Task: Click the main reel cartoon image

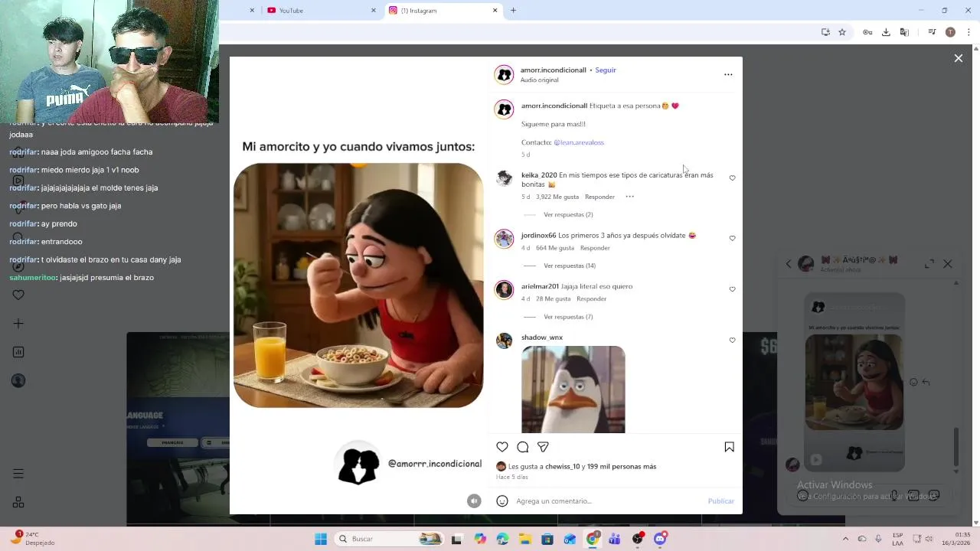Action: point(358,285)
